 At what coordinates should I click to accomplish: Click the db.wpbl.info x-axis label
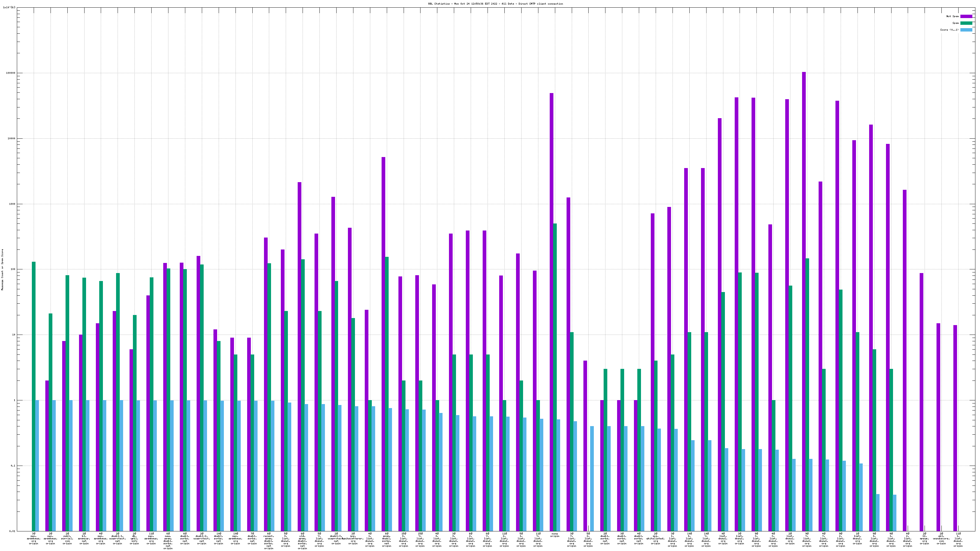tap(134, 538)
